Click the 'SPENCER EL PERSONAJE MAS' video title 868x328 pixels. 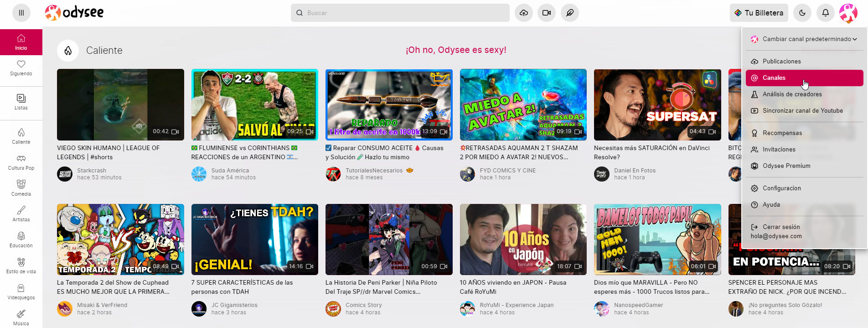point(787,287)
